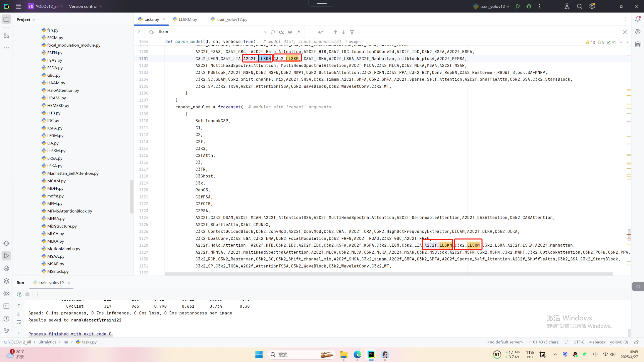Open Problems tool window
644x362 pixels.
click(x=6, y=318)
